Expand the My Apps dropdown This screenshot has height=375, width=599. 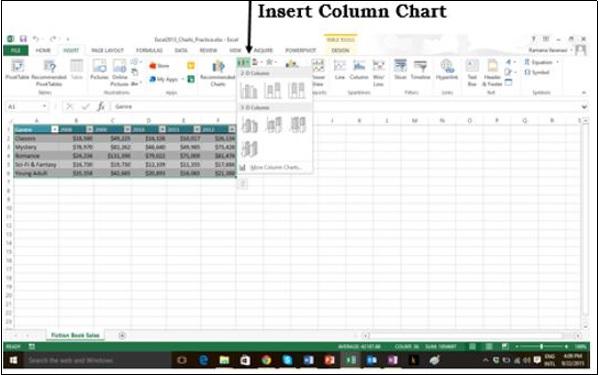(183, 79)
